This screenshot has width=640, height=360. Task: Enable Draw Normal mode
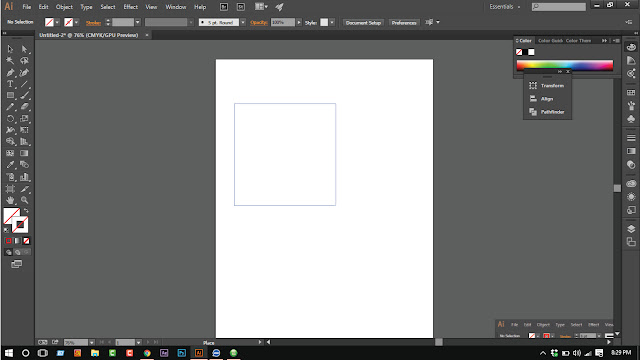tap(9, 252)
